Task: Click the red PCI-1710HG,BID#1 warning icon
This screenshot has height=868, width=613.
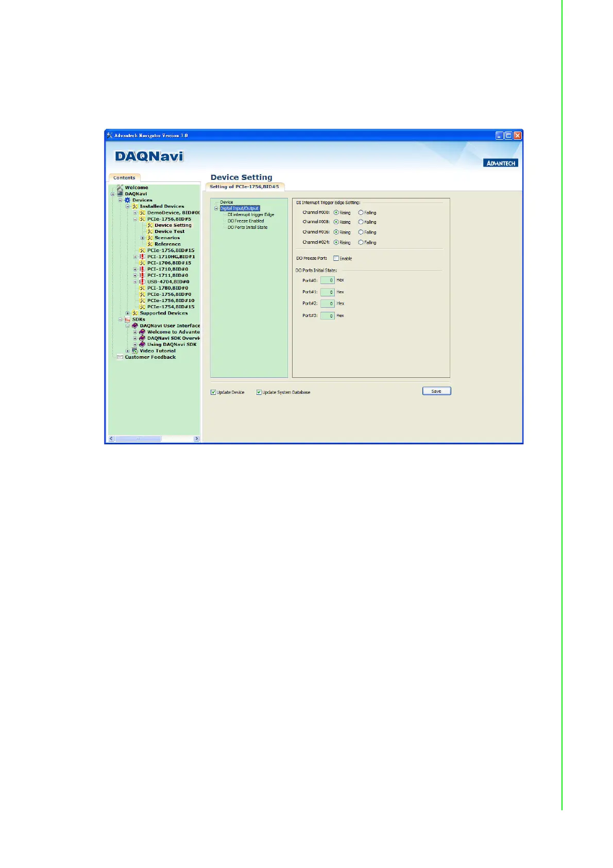Action: tap(142, 257)
